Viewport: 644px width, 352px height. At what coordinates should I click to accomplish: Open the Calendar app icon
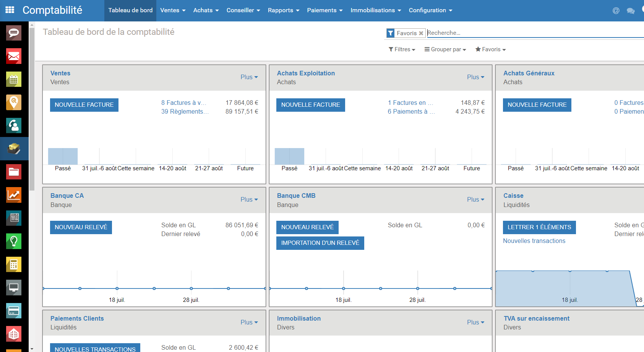(x=14, y=80)
